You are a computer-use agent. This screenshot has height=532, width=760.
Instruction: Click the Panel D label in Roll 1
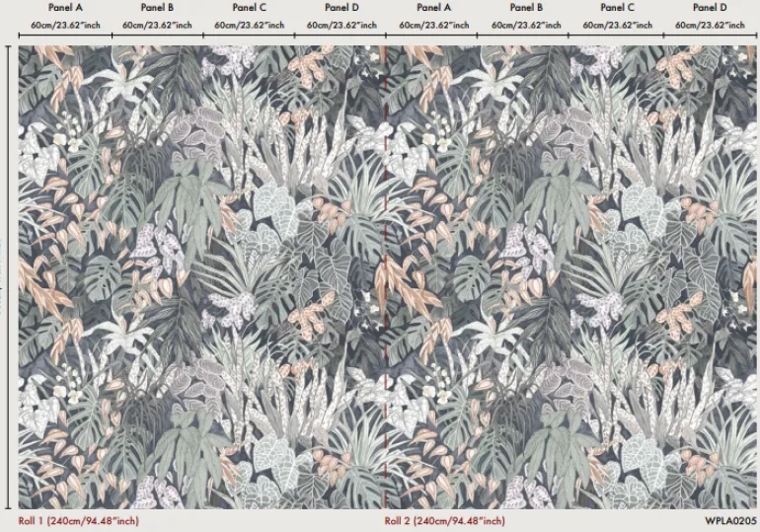pos(342,8)
